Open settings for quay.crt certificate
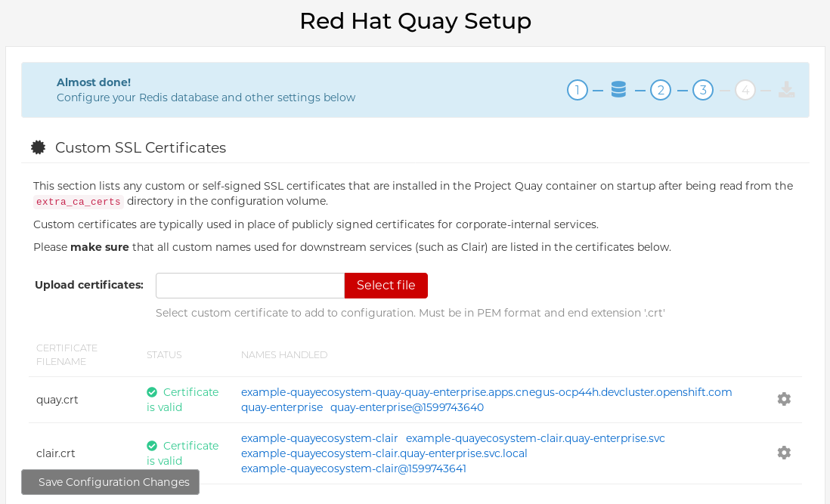The image size is (830, 504). [784, 399]
